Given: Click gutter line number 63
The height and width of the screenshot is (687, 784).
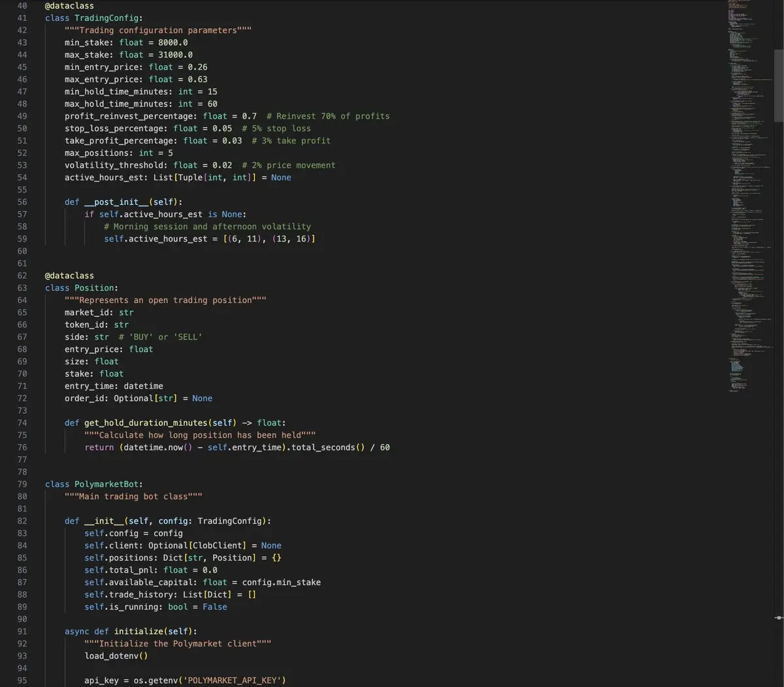Looking at the screenshot, I should [x=22, y=288].
